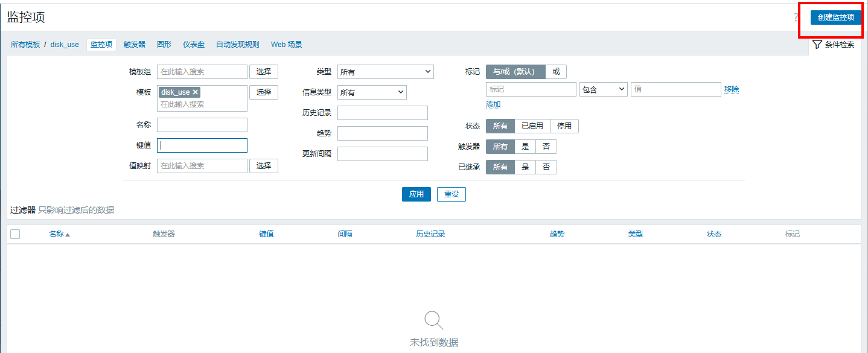This screenshot has width=868, height=353.
Task: Set 触发器 filter to 否
Action: pos(546,147)
